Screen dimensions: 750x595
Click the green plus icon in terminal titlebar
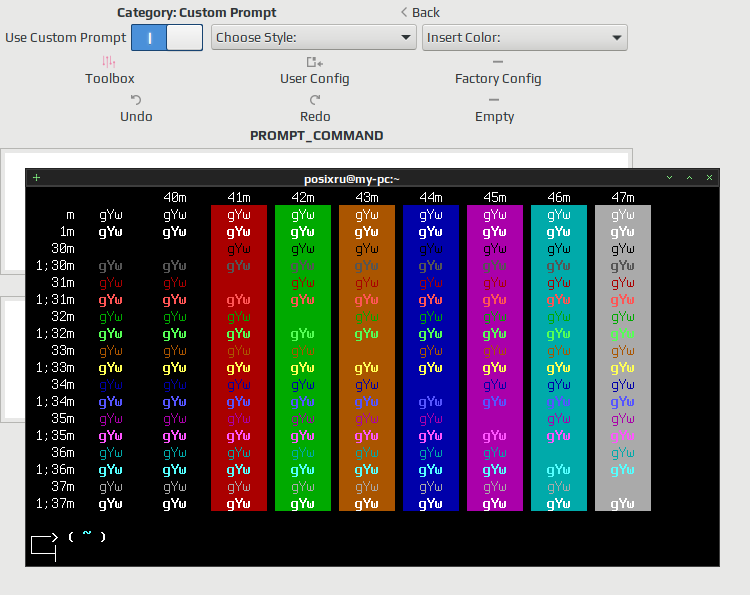coord(36,178)
